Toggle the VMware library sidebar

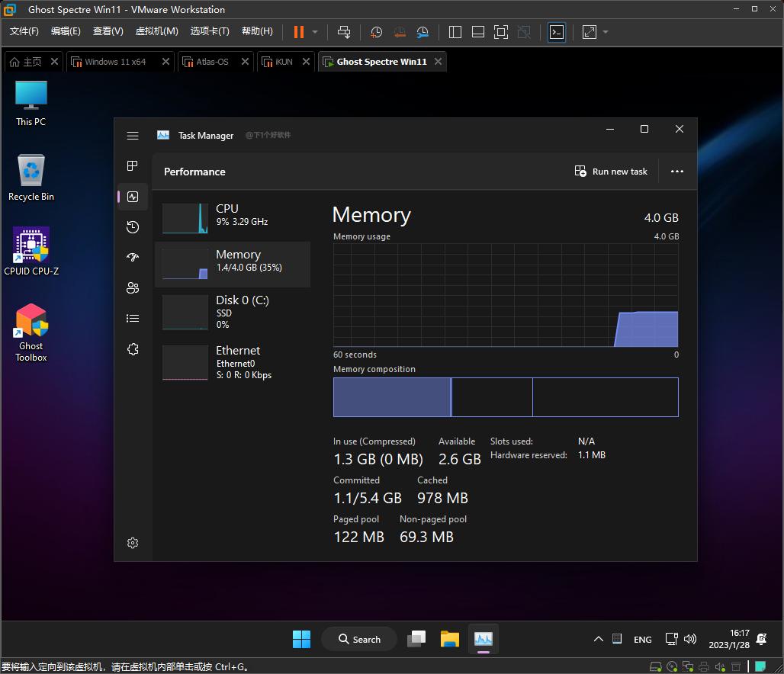coord(455,32)
